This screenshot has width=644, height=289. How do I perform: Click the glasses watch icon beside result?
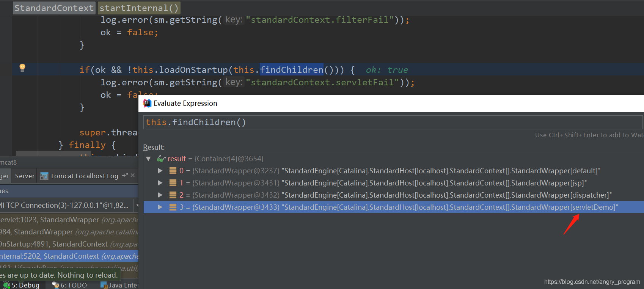pos(161,159)
